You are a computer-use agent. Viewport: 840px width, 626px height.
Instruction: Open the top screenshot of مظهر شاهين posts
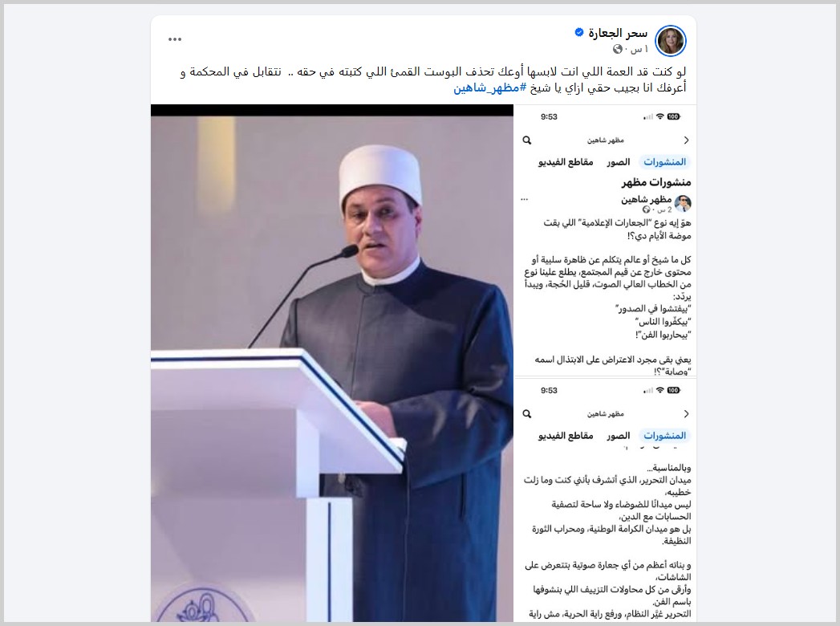coord(606,241)
